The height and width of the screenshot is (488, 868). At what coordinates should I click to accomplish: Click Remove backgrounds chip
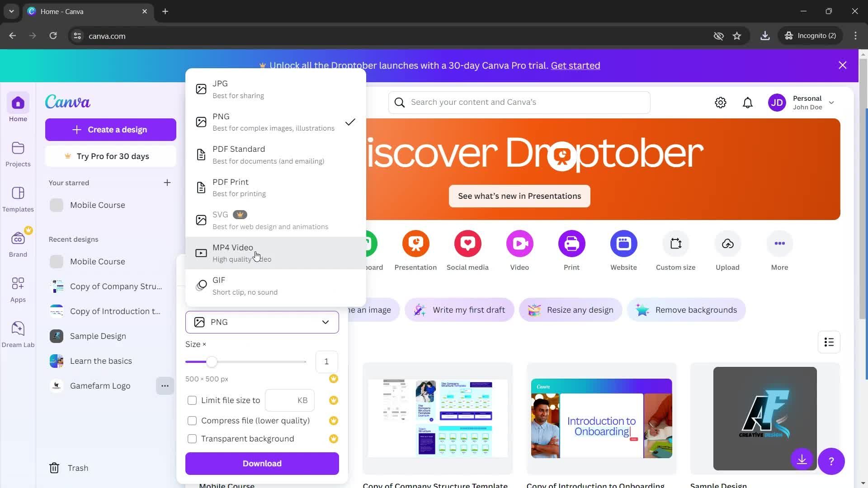(x=686, y=310)
